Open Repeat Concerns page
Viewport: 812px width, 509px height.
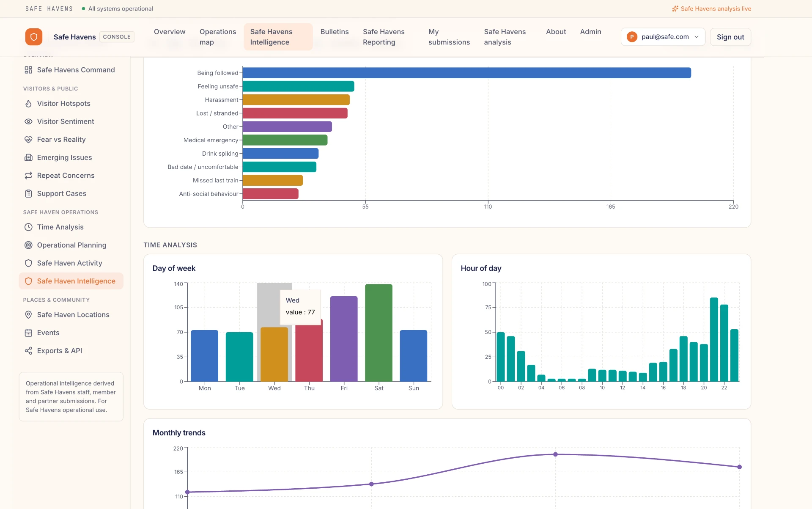[71, 176]
